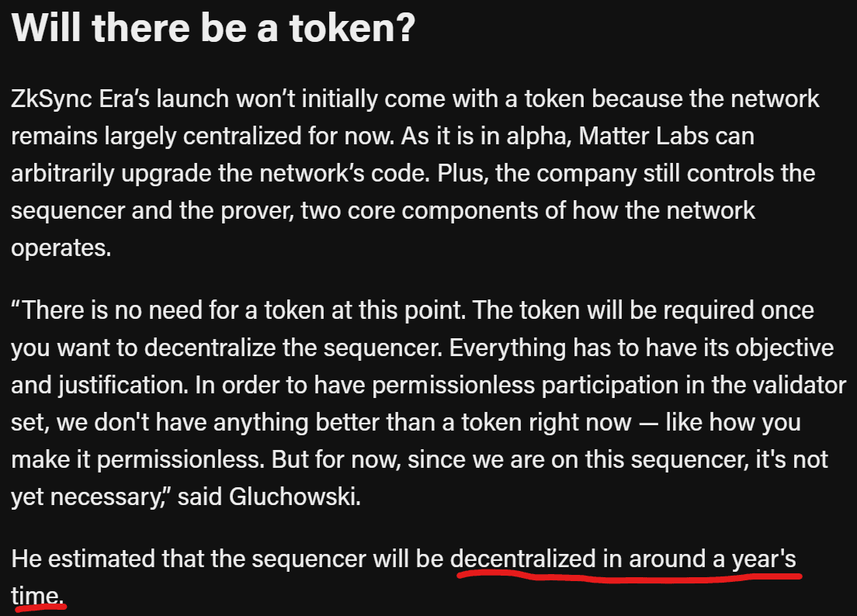
Task: Click the "Will there be a token?" heading
Action: (x=213, y=27)
